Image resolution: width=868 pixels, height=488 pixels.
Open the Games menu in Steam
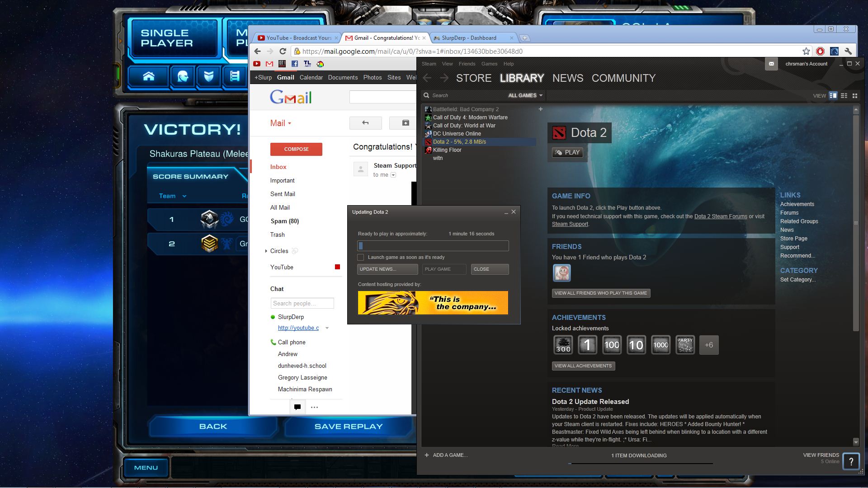click(489, 64)
